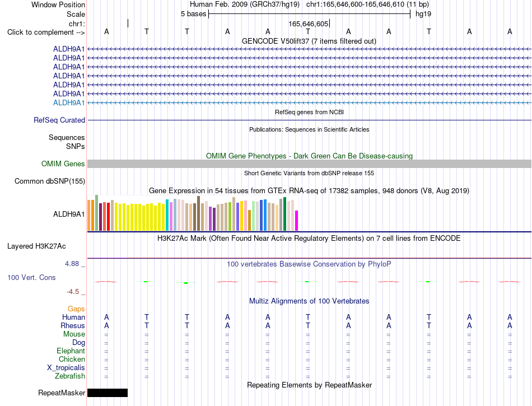Screen dimensions: 532x406
Task: Click the grey OMIM Genes bar
Action: point(309,164)
